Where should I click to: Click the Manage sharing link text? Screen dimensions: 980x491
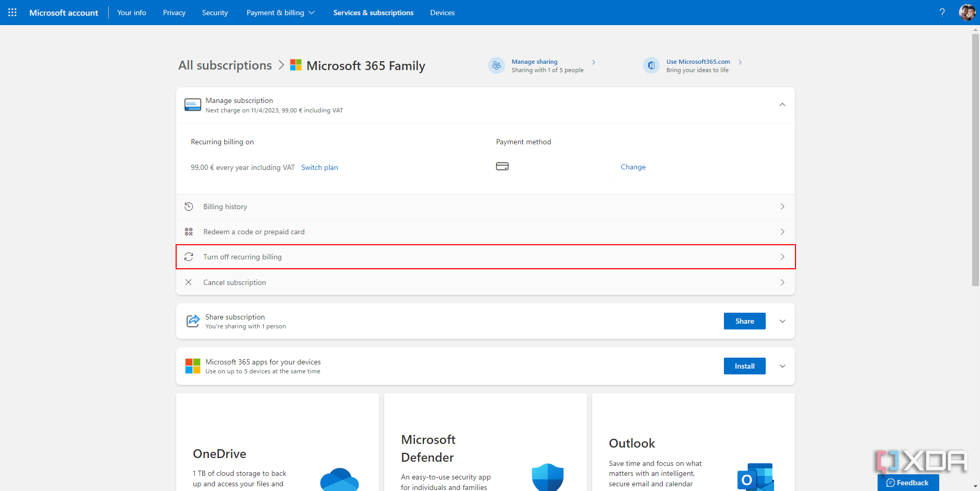pos(534,62)
